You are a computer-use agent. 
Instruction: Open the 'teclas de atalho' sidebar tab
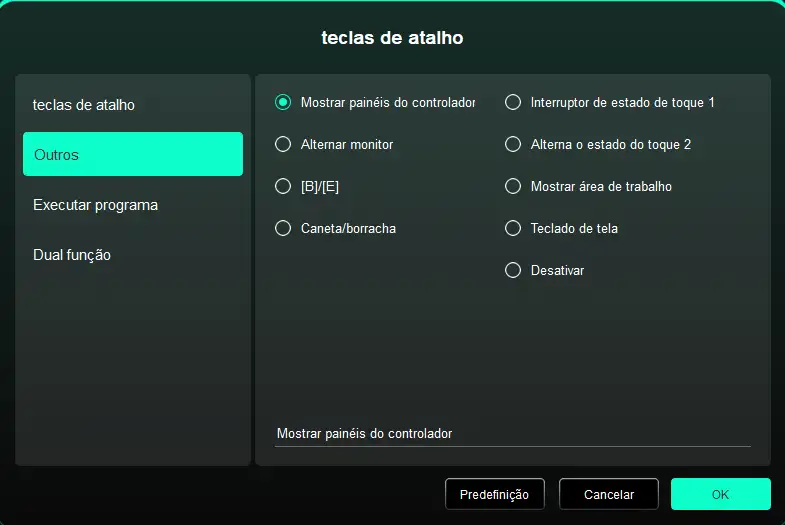click(x=84, y=104)
